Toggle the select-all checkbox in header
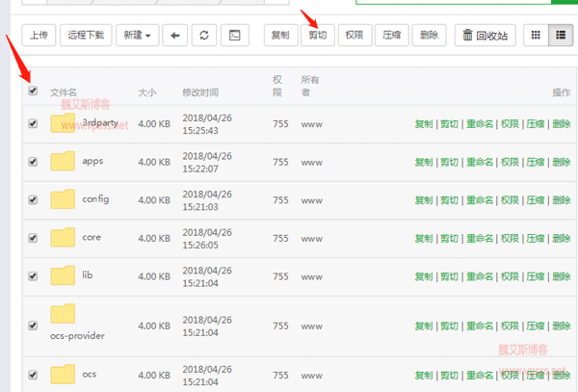Image resolution: width=578 pixels, height=392 pixels. pyautogui.click(x=34, y=91)
